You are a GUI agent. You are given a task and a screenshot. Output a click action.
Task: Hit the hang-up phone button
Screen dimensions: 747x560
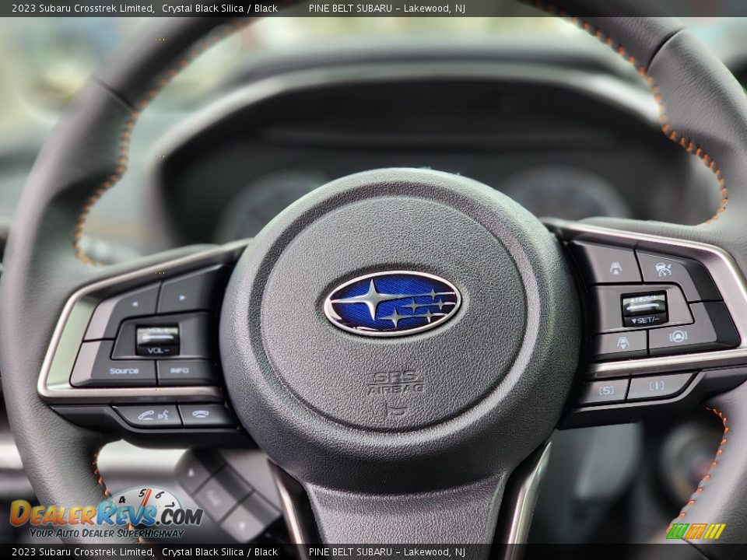pyautogui.click(x=202, y=415)
